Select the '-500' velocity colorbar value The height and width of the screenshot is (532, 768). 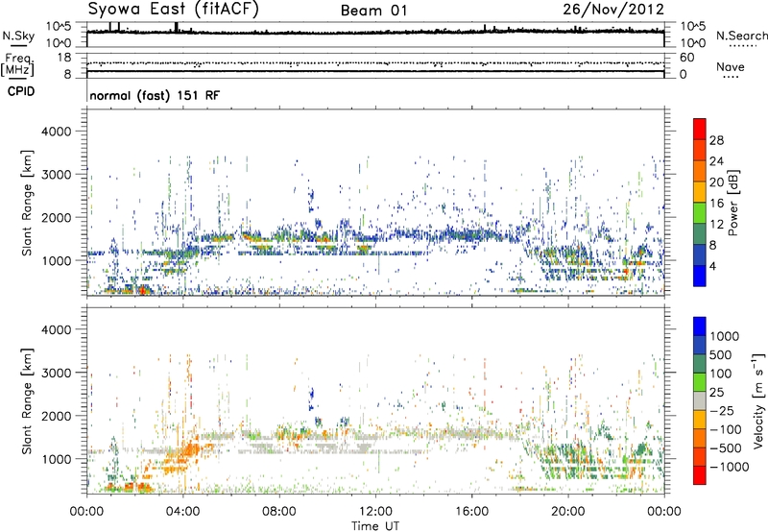[726, 447]
